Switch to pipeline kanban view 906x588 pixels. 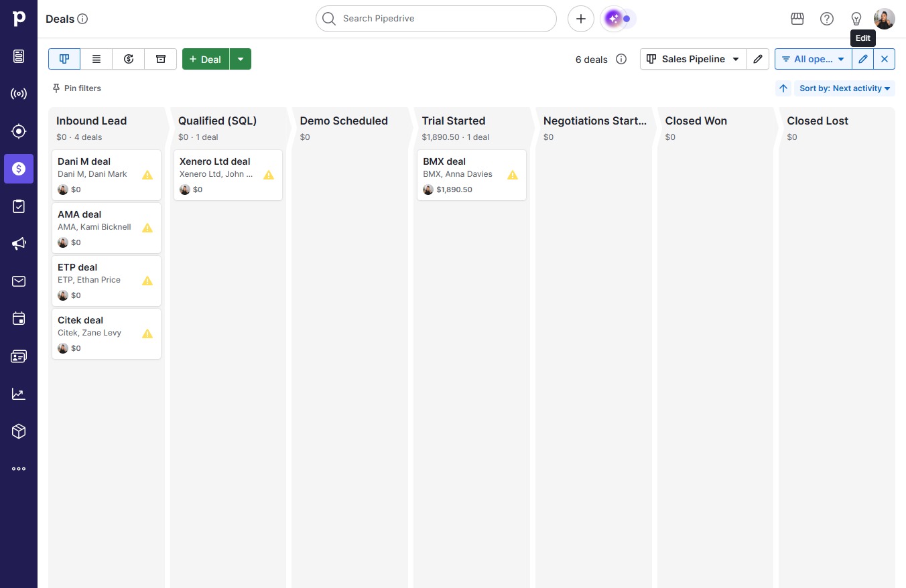(x=64, y=59)
